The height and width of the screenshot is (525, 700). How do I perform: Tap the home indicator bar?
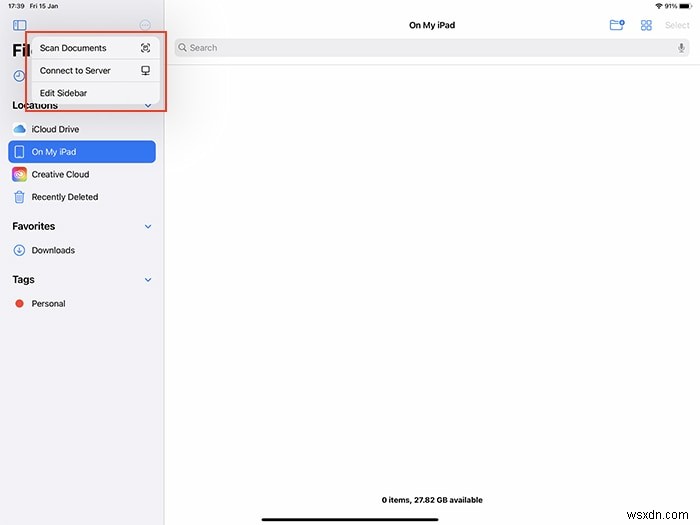coord(350,519)
